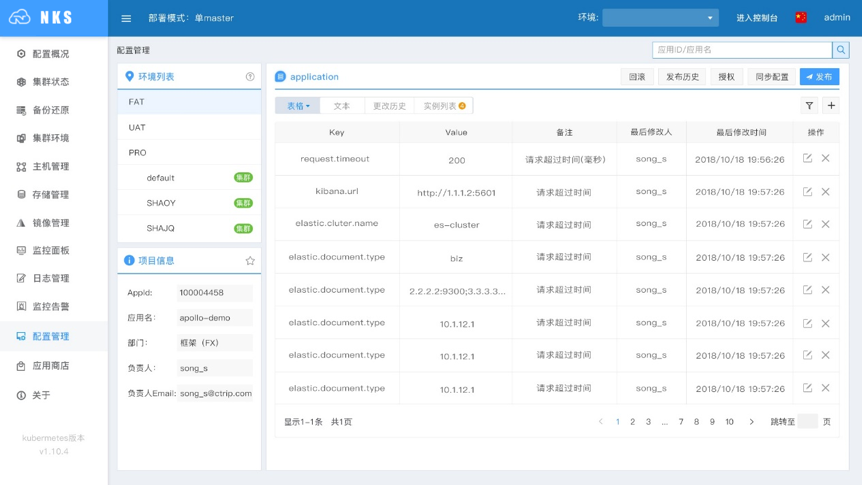Switch to the 文本 tab
Screen dimensions: 862x485
tap(341, 106)
